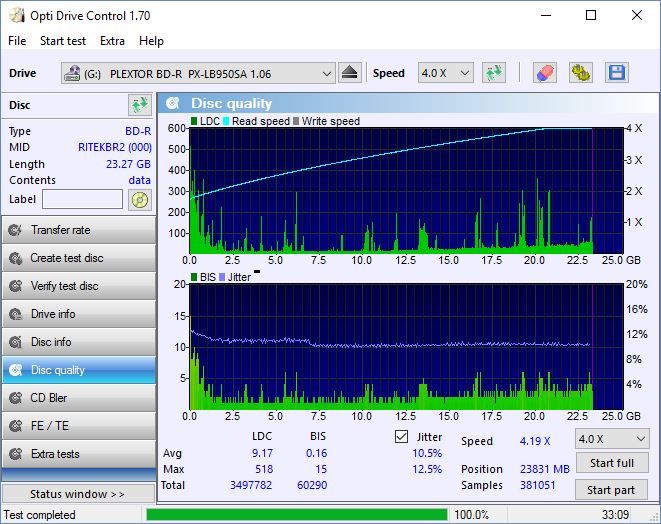Open the CD Bler test

coord(79,398)
